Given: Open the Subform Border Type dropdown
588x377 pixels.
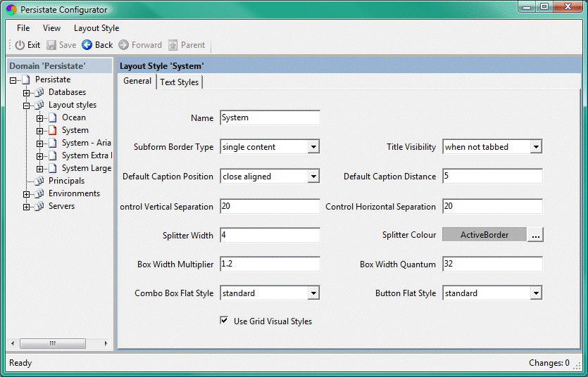Looking at the screenshot, I should tap(313, 147).
